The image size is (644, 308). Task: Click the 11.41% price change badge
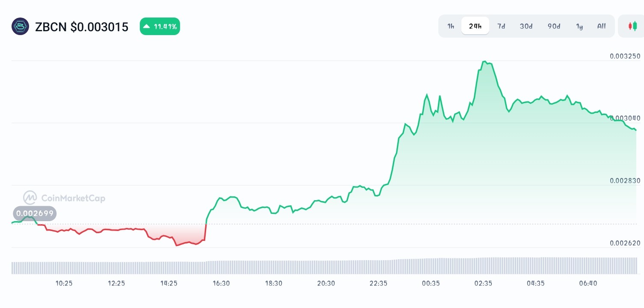[160, 27]
